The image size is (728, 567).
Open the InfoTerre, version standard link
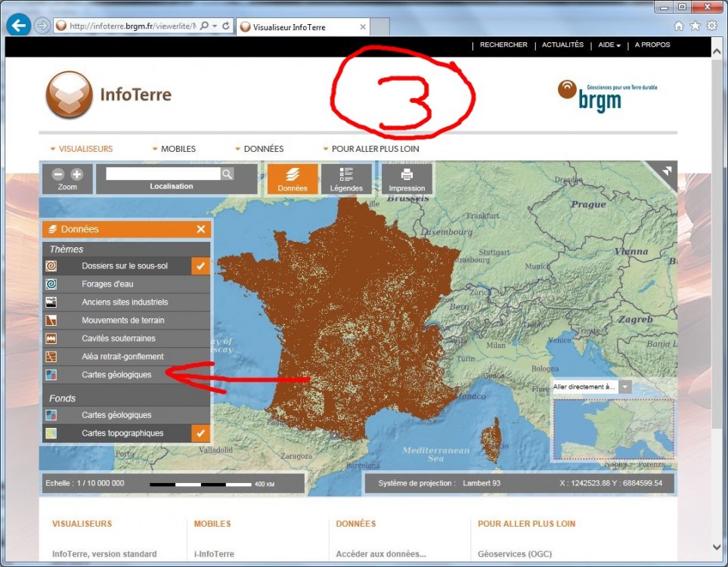point(104,554)
